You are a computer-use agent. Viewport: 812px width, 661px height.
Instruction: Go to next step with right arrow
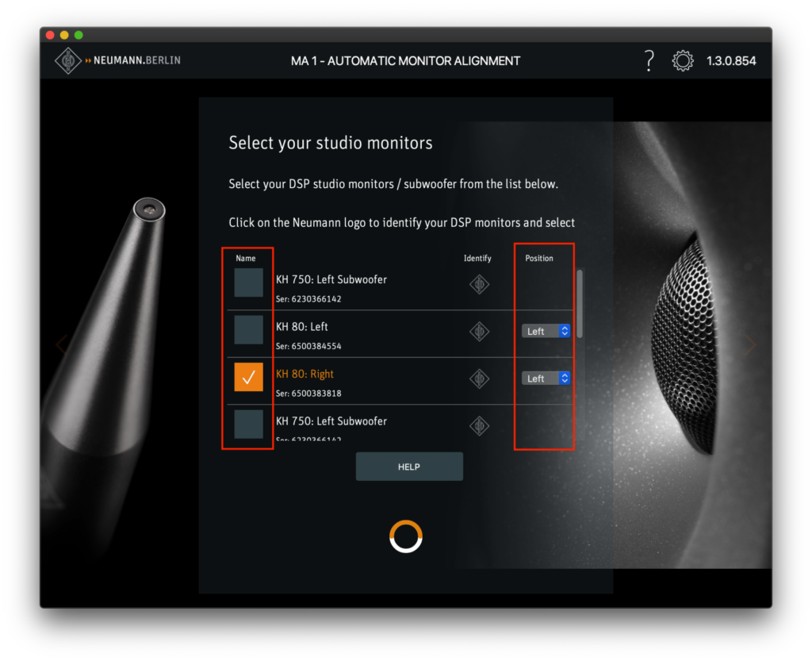coord(750,344)
